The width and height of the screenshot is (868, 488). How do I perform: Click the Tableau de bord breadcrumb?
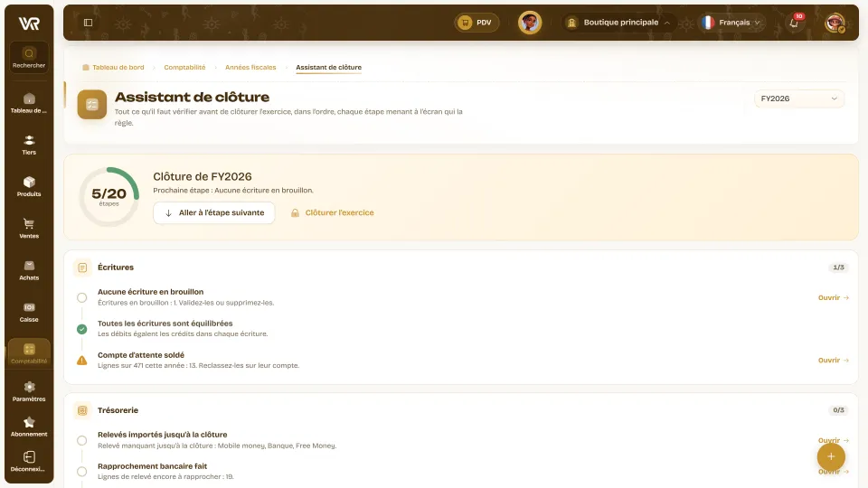118,68
